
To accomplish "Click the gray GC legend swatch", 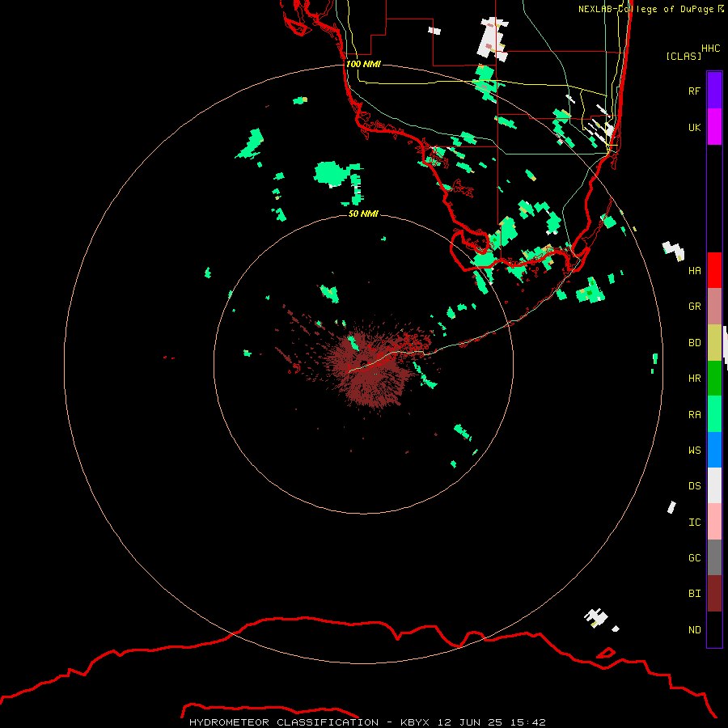I will pyautogui.click(x=714, y=557).
